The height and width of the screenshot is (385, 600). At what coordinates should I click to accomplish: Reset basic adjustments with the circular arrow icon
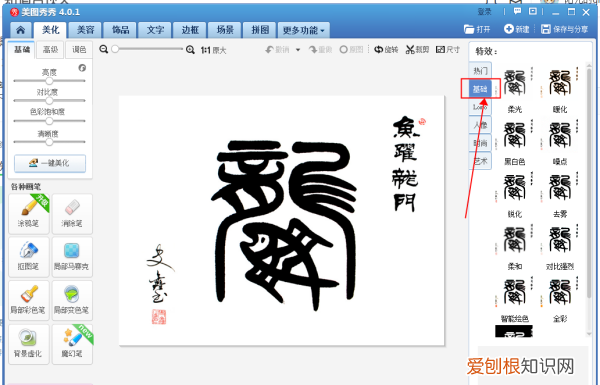coord(82,68)
